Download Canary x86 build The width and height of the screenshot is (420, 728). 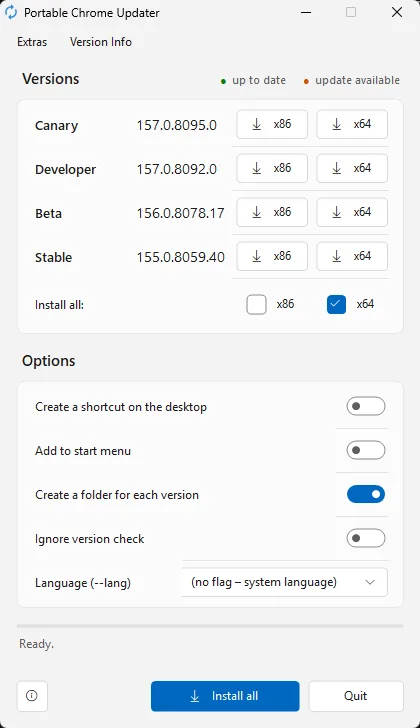(x=272, y=124)
